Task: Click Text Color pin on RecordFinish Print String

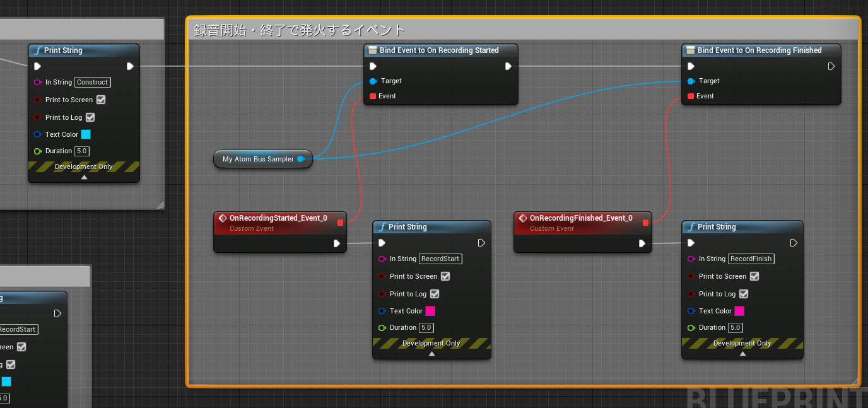Action: (x=691, y=311)
